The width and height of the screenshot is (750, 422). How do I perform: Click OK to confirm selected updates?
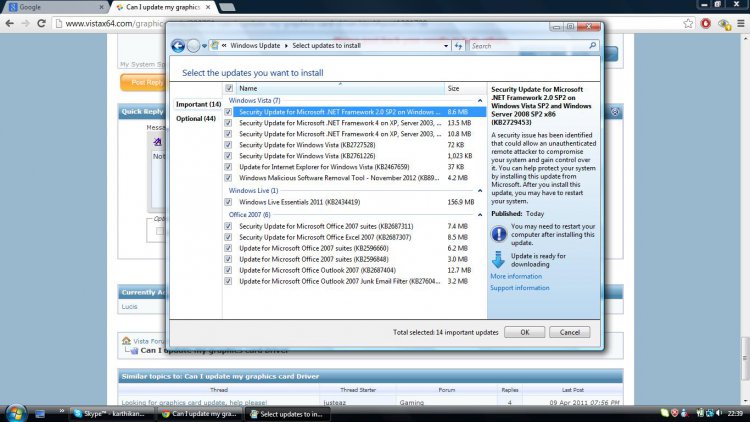point(524,332)
